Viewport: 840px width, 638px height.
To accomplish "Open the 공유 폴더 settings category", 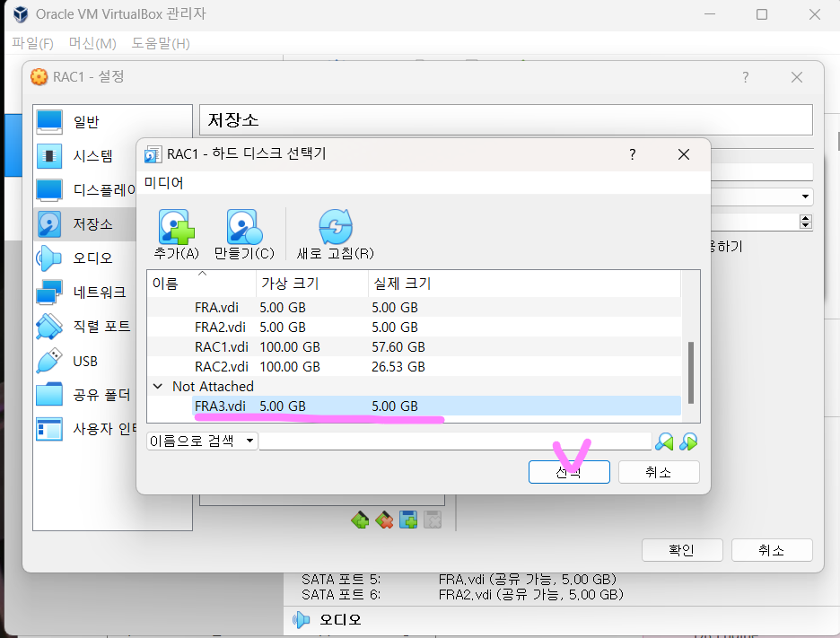I will tap(86, 395).
